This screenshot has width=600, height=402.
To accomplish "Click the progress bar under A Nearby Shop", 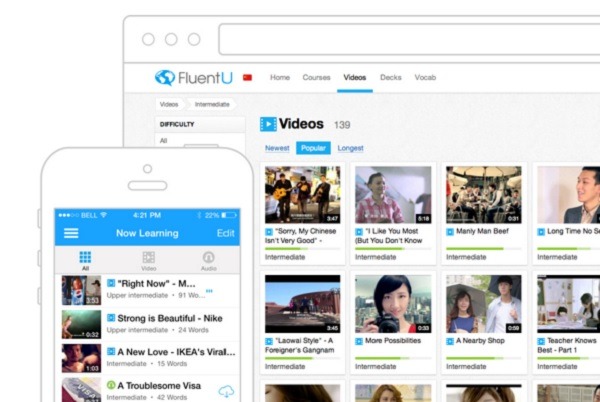I will pos(484,358).
